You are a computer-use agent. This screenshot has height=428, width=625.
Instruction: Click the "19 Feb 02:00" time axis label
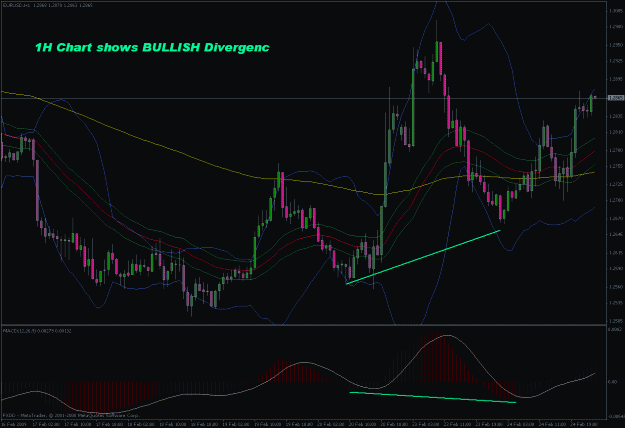point(236,424)
